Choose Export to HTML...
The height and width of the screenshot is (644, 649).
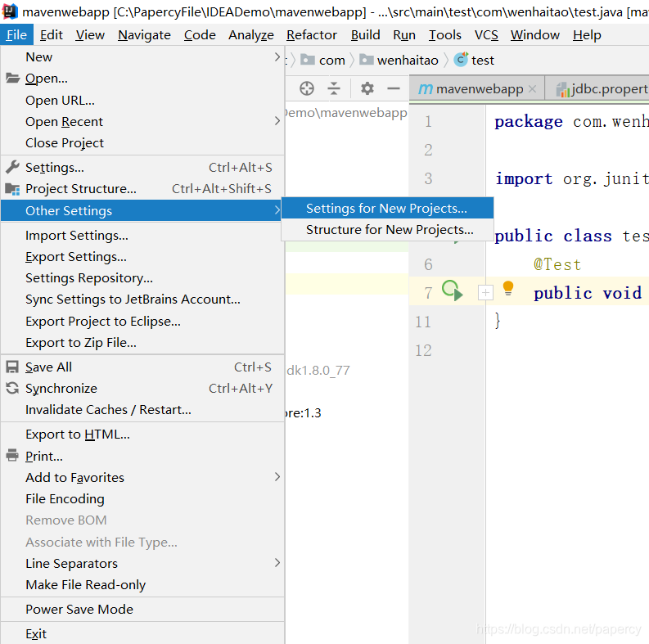(142, 435)
